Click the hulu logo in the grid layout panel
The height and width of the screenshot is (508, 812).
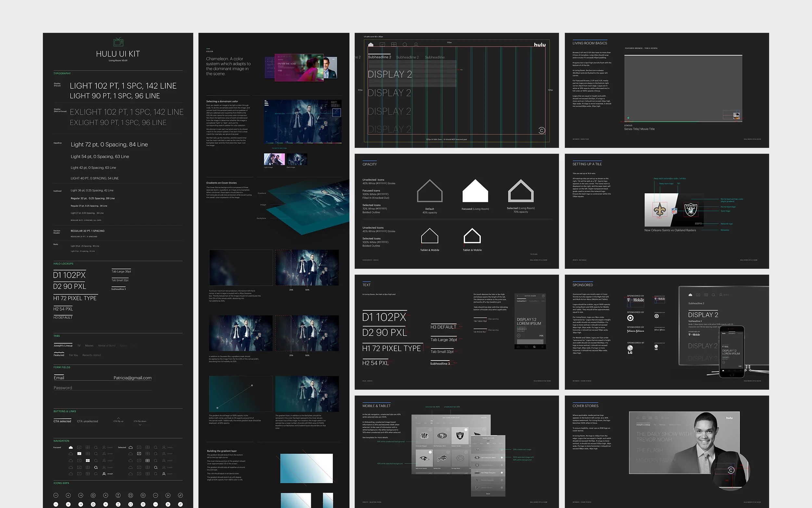pos(540,45)
